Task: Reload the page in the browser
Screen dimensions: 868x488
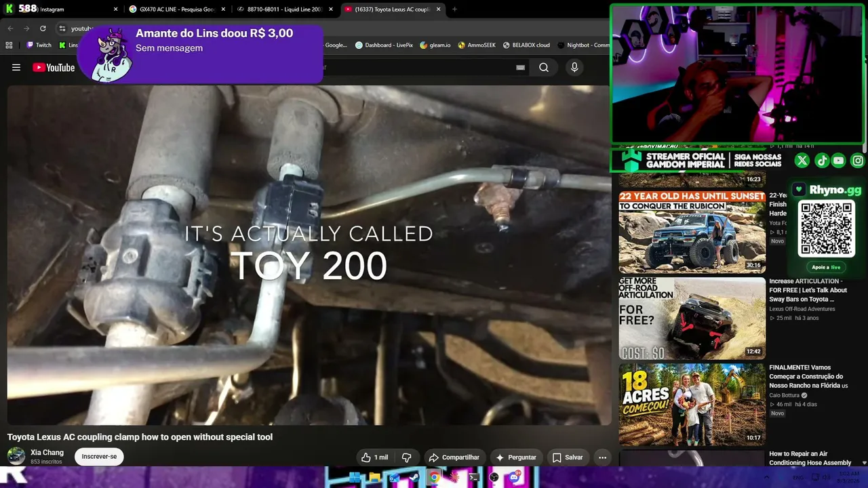Action: pos(43,28)
